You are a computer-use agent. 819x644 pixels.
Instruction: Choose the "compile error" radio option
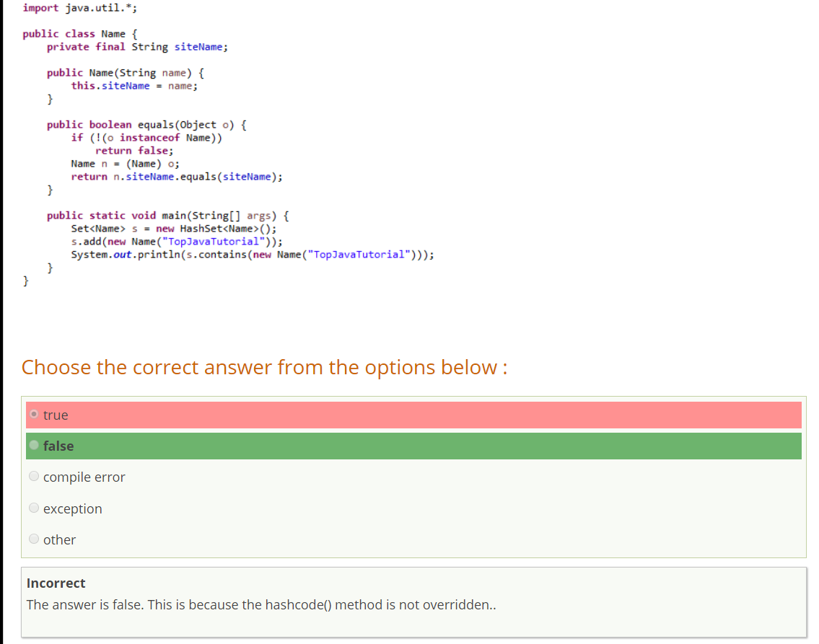[x=34, y=477]
